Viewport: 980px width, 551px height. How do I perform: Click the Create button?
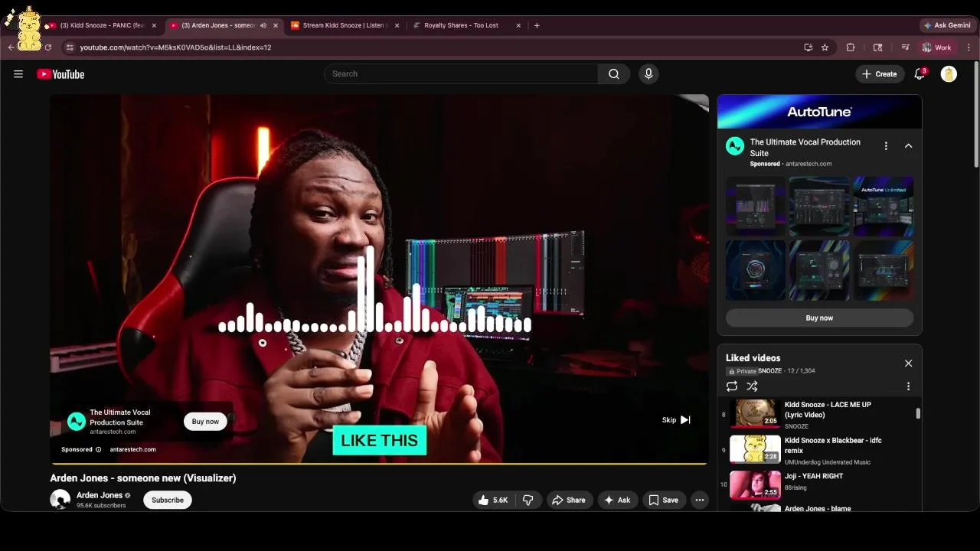[x=879, y=74]
